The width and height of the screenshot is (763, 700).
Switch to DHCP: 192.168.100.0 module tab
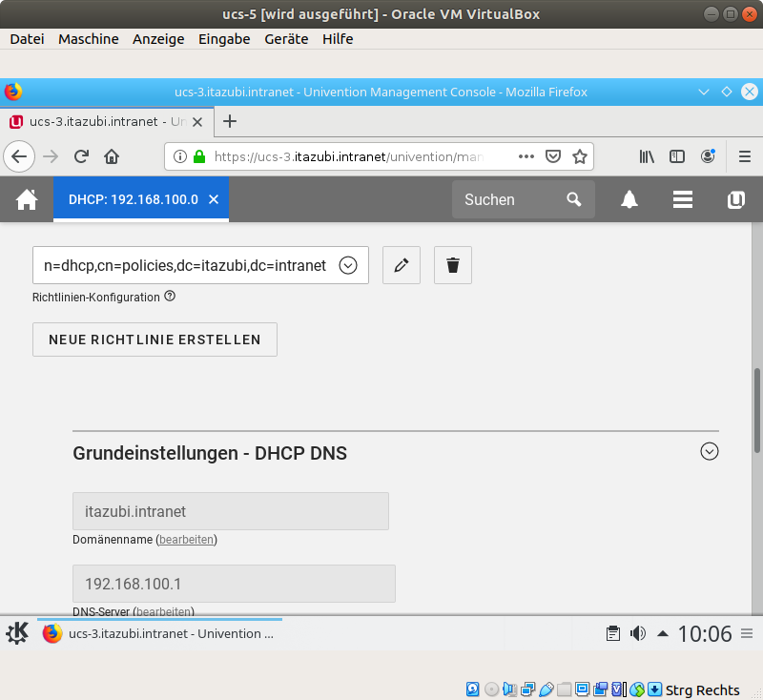(140, 199)
